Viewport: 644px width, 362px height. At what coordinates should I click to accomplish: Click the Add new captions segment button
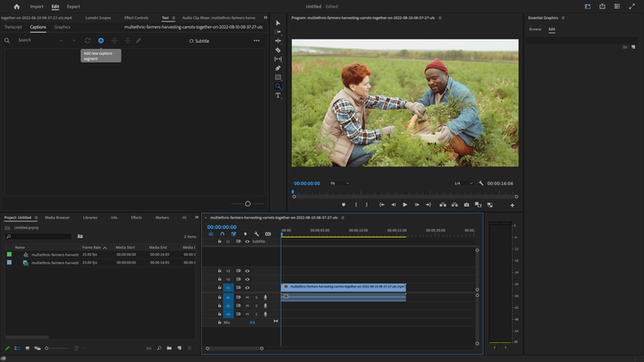100,40
